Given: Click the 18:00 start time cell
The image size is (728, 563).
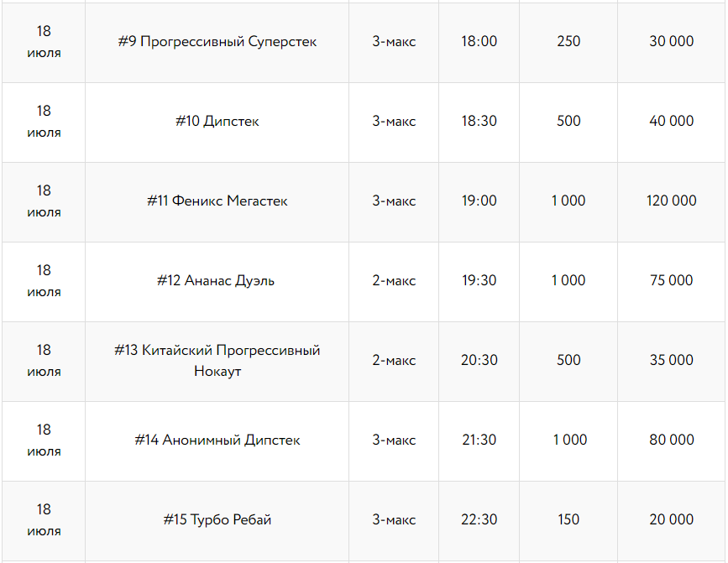Looking at the screenshot, I should tap(479, 41).
